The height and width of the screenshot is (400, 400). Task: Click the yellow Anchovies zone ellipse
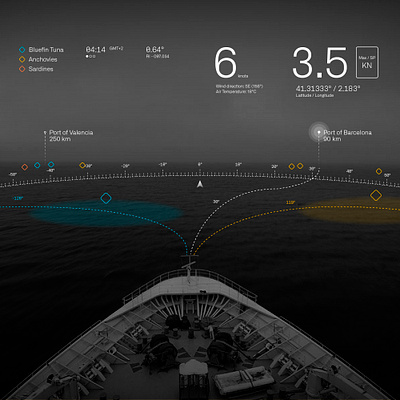(350, 210)
